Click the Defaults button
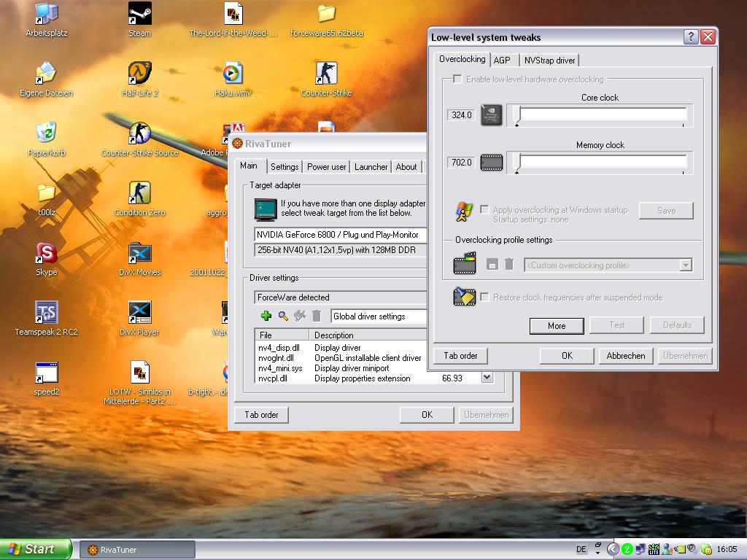747x560 pixels. pyautogui.click(x=677, y=325)
